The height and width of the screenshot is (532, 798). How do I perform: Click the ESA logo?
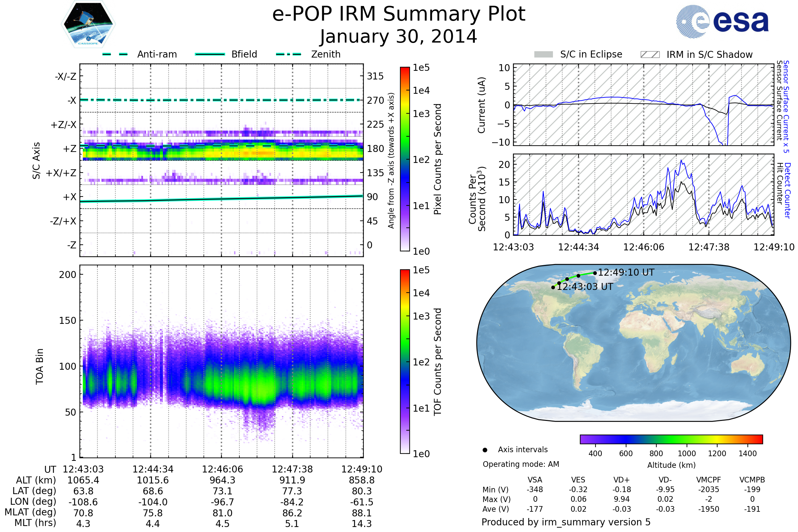click(723, 22)
